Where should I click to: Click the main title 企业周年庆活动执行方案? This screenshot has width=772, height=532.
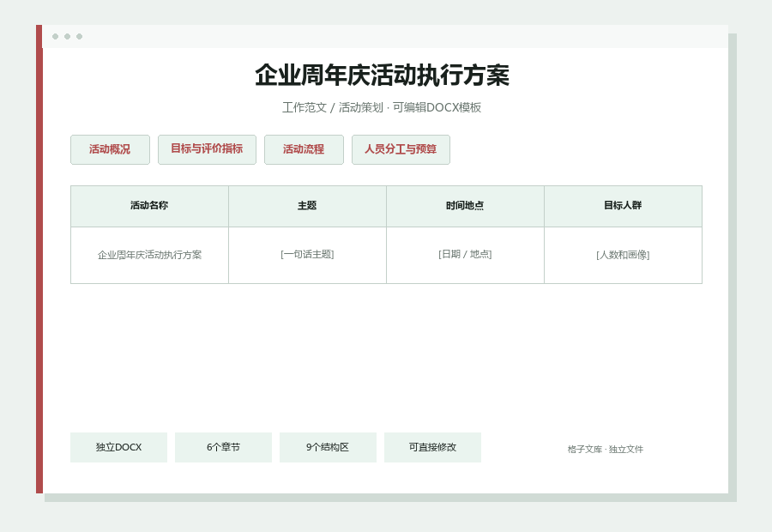pos(382,76)
